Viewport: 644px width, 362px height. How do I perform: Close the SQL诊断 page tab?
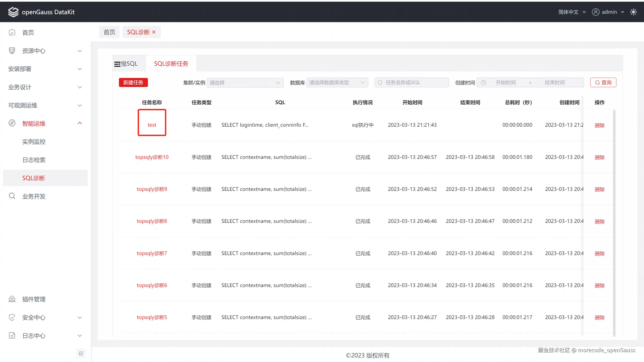pos(154,32)
